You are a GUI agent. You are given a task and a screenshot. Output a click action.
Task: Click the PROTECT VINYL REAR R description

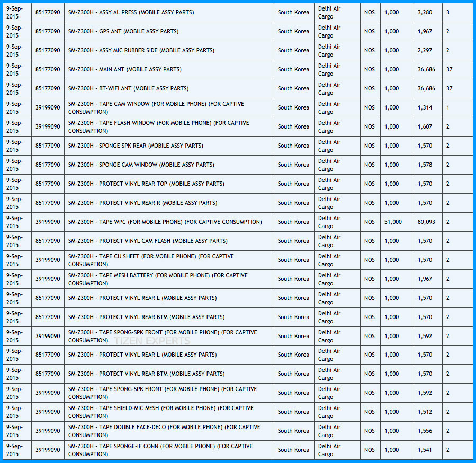142,203
